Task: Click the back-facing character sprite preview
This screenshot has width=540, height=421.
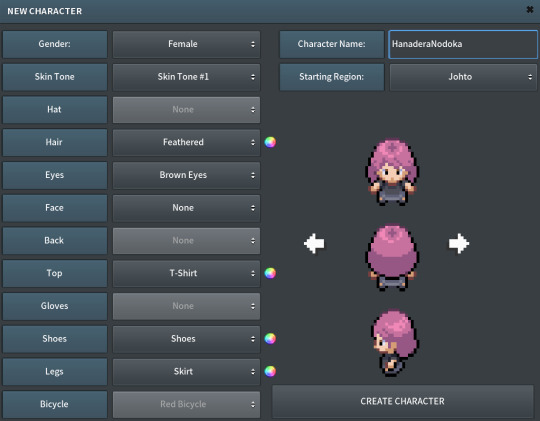Action: click(x=392, y=258)
